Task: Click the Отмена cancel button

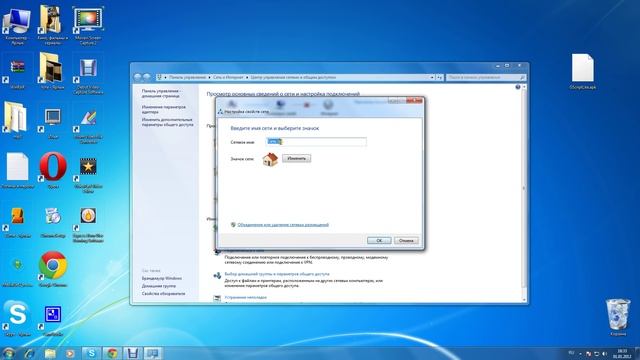Action: 406,240
